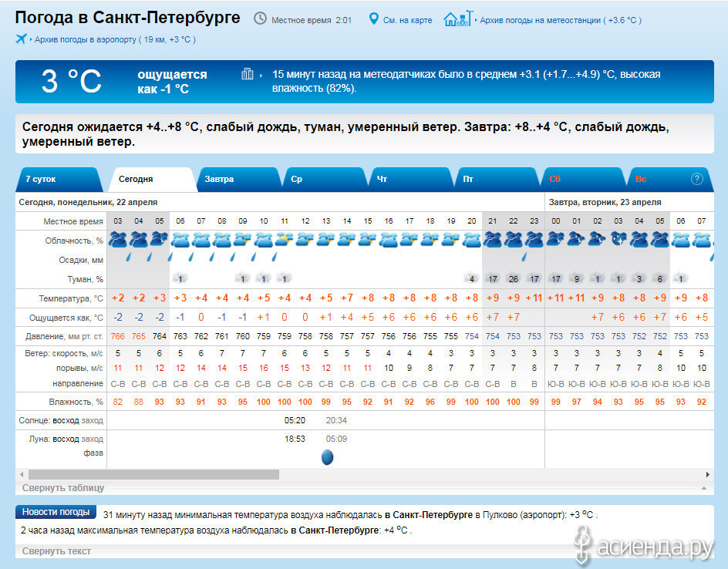The image size is (728, 569).
Task: Click the map pin location icon
Action: [373, 19]
